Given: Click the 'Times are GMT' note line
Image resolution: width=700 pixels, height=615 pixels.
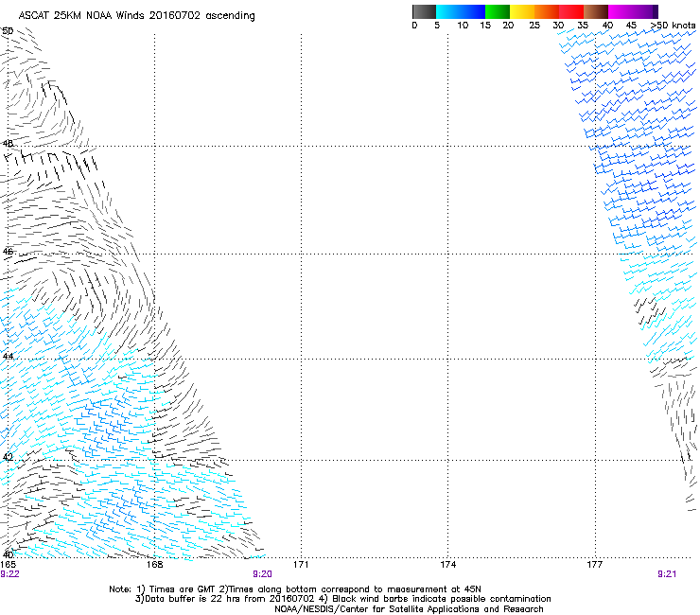Looking at the screenshot, I should pos(295,589).
